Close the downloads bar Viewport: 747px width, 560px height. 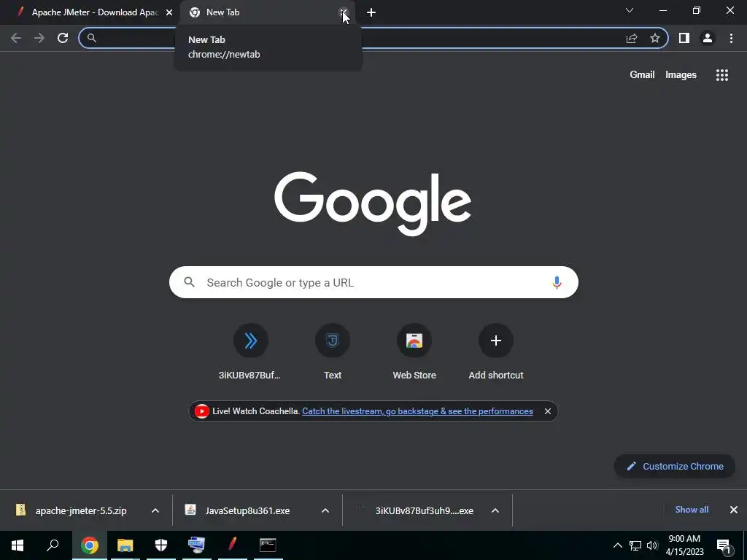734,510
